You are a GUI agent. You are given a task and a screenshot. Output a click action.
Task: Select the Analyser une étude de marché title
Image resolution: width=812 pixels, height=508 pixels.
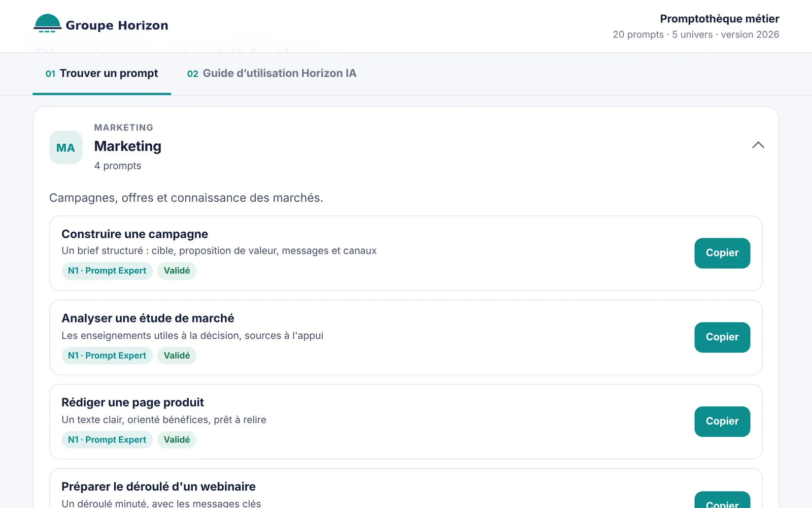(148, 318)
